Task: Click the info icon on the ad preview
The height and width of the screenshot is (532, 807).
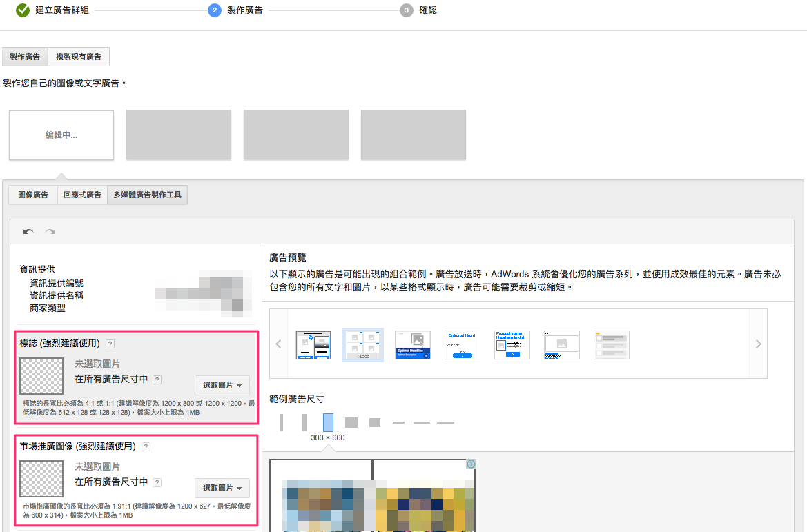Action: coord(471,464)
